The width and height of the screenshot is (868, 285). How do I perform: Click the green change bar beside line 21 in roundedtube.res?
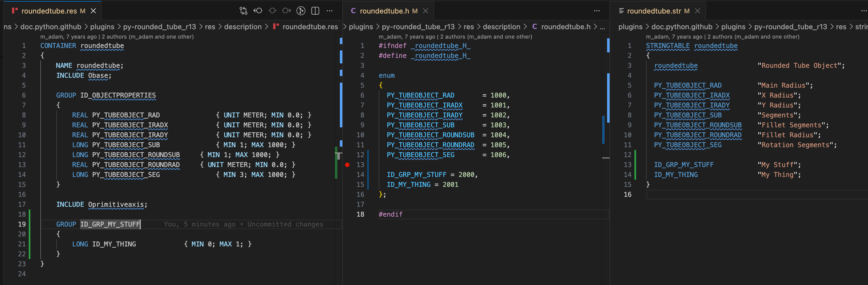click(x=30, y=244)
